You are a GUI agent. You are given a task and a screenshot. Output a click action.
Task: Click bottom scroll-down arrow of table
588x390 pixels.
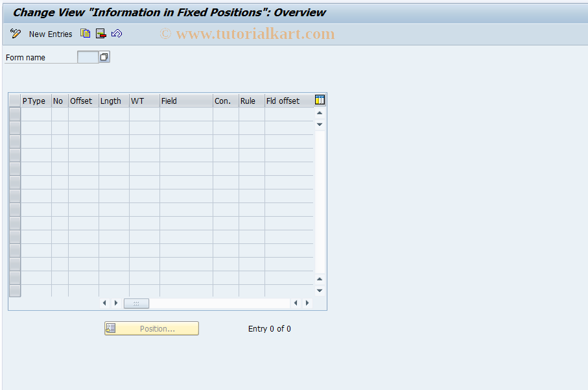click(x=320, y=290)
